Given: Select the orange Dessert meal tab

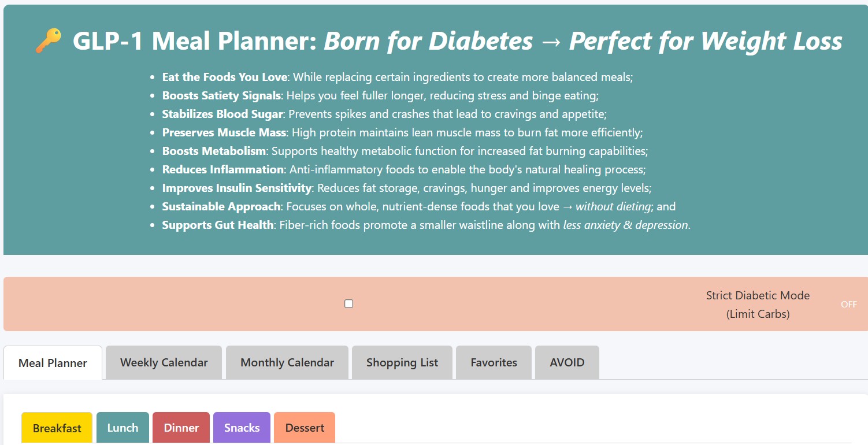Looking at the screenshot, I should pyautogui.click(x=305, y=428).
